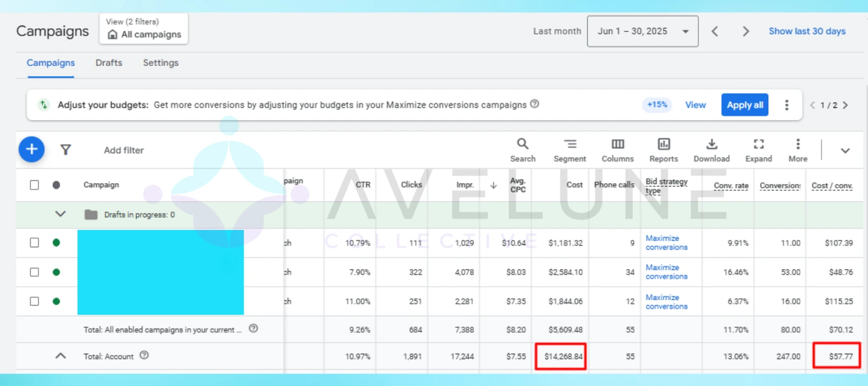Show next recommendation card

pos(845,105)
